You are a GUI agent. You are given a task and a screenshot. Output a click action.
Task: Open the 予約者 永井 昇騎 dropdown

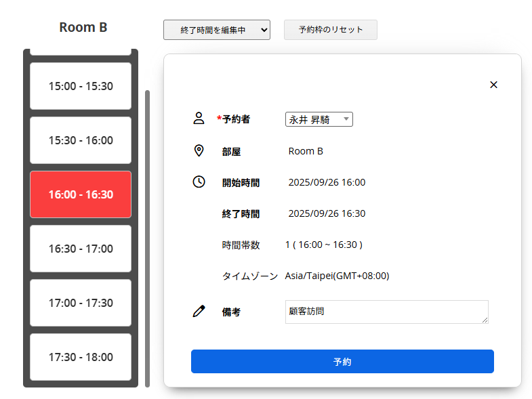(x=319, y=119)
